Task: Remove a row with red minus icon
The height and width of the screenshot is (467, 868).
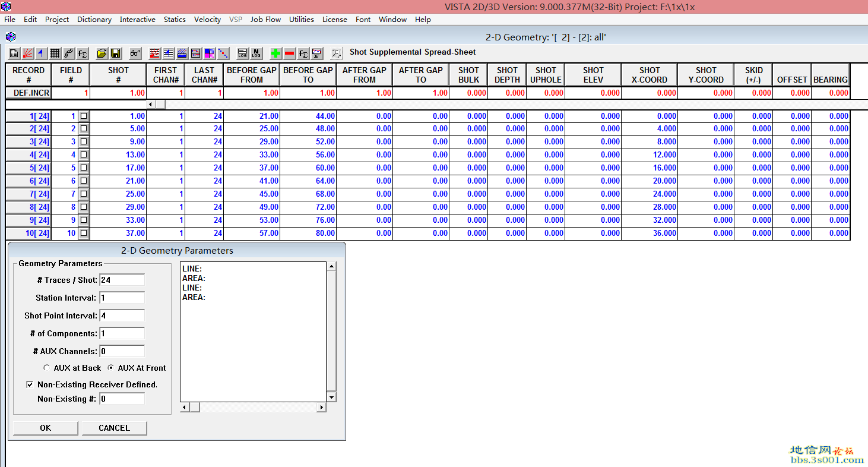Action: click(x=290, y=53)
